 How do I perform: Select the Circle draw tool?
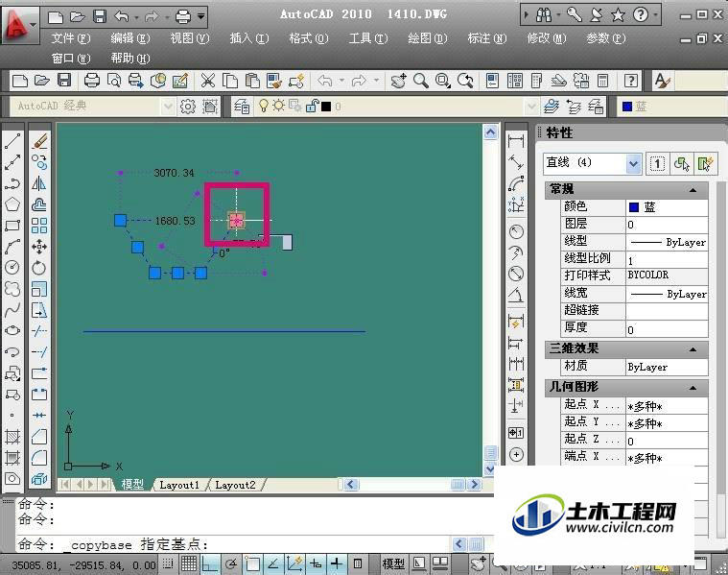pos(12,267)
